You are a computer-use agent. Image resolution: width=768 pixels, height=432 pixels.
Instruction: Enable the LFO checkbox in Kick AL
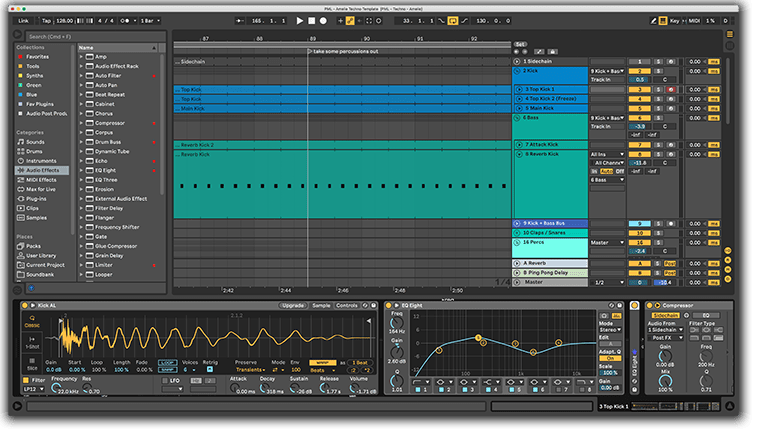pos(165,380)
